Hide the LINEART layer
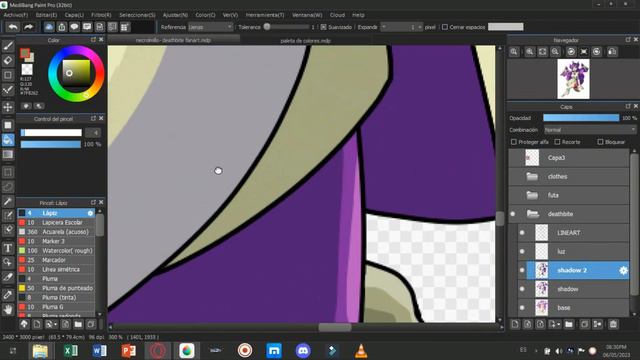This screenshot has height=360, width=640. pos(522,233)
